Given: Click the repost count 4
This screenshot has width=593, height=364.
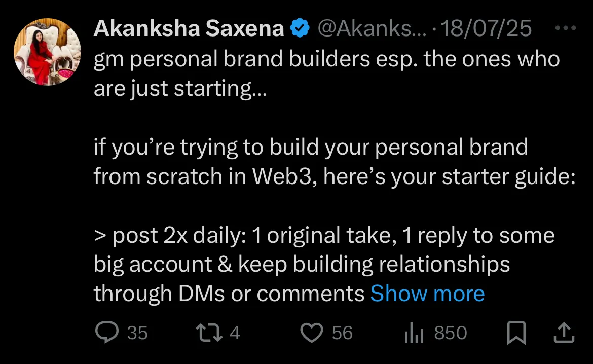Looking at the screenshot, I should tap(235, 333).
